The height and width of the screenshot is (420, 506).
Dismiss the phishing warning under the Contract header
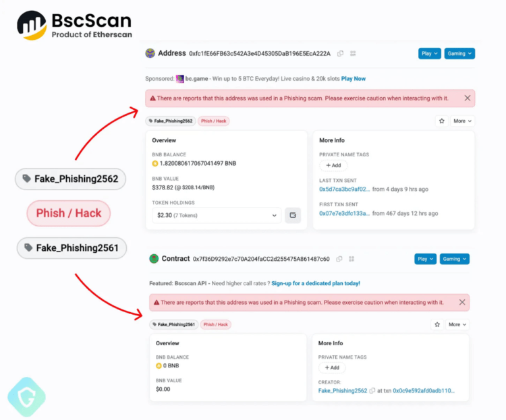coord(462,303)
